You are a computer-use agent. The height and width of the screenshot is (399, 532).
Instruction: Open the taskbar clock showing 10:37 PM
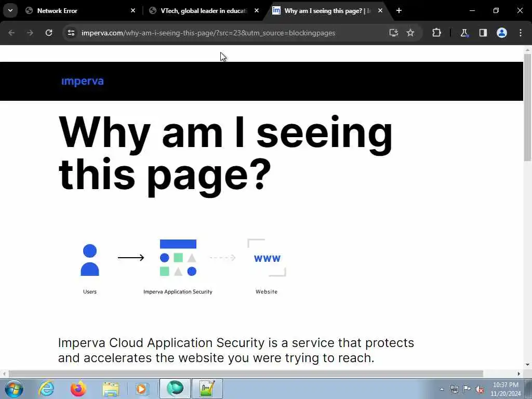click(x=506, y=389)
